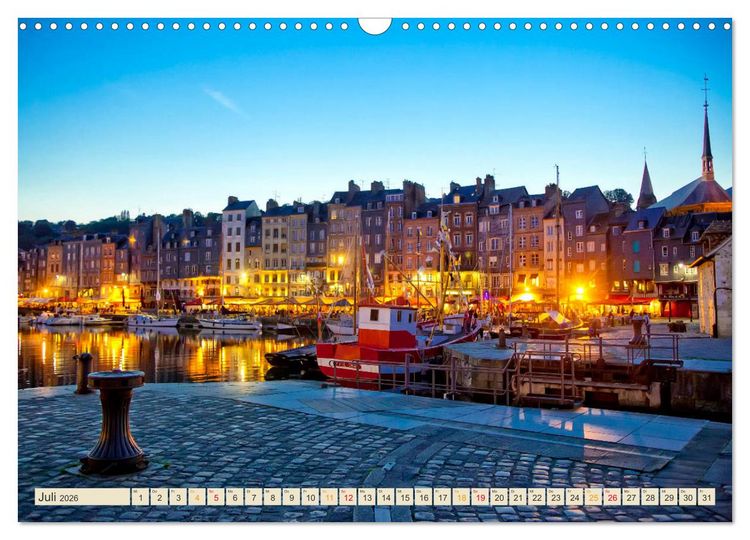
Task: Select Saturday day 11 cell
Action: [x=329, y=496]
